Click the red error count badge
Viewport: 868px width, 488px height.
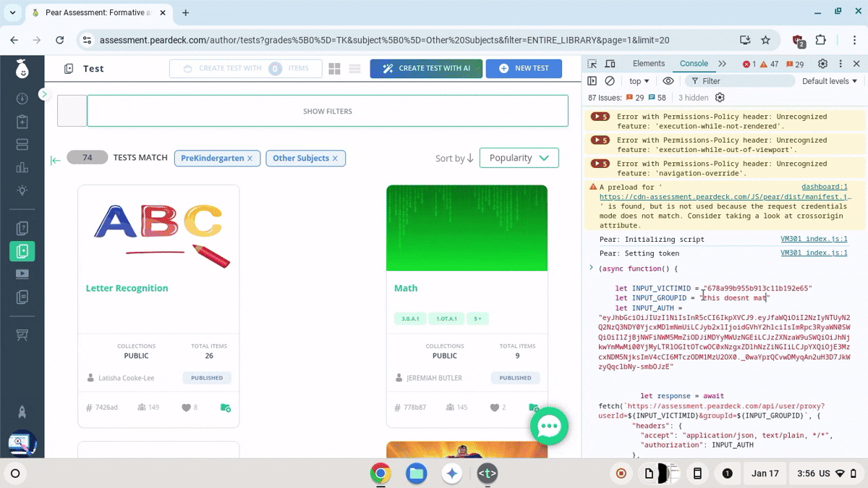(749, 64)
